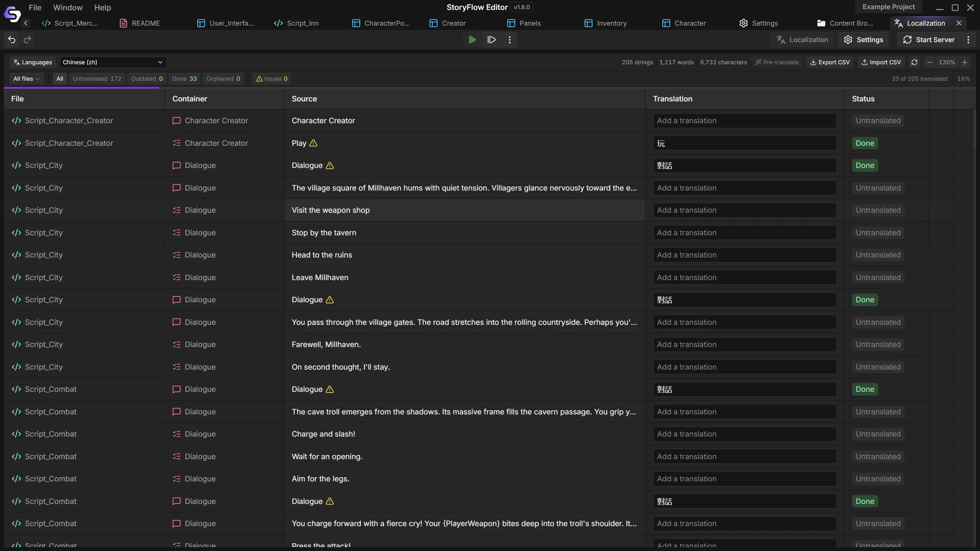Click the Example Project label
Screen dimensions: 980x551
tap(889, 7)
